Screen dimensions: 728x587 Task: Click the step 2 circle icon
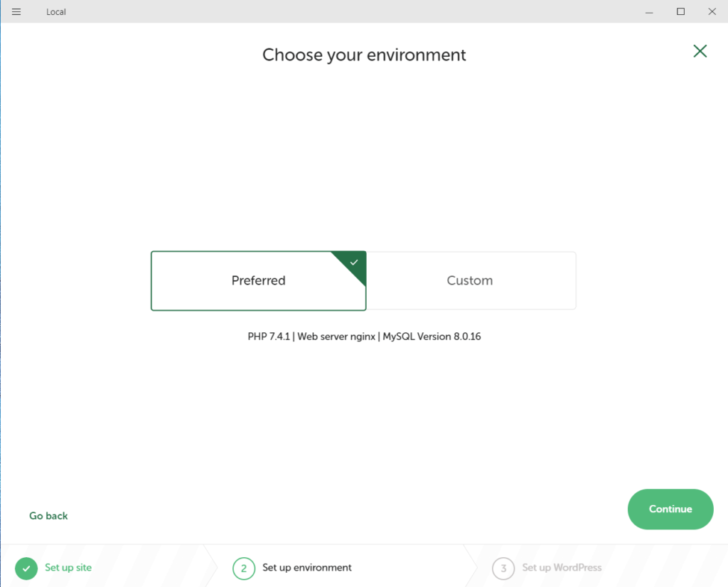coord(243,568)
